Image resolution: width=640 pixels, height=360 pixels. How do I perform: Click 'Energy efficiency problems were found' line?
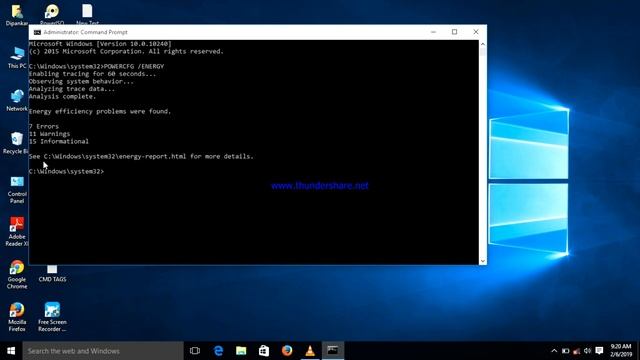click(100, 111)
